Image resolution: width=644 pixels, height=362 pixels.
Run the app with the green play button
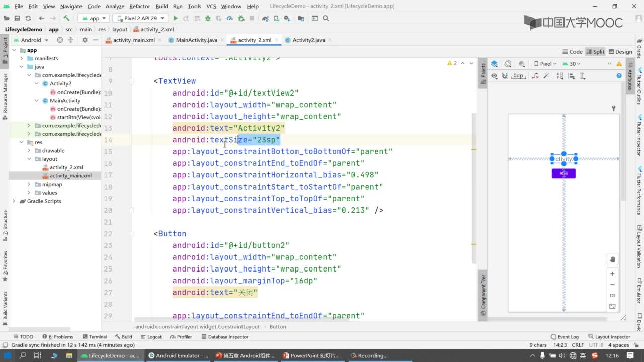pos(176,18)
